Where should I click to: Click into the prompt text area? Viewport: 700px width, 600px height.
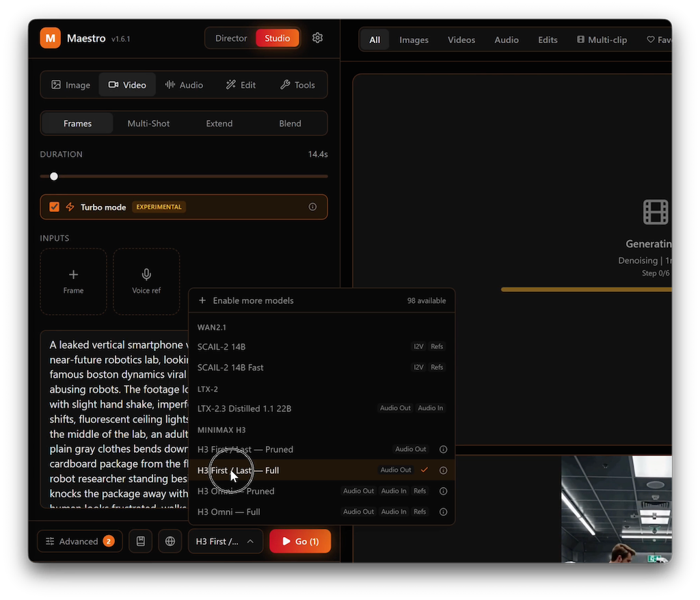coord(115,419)
